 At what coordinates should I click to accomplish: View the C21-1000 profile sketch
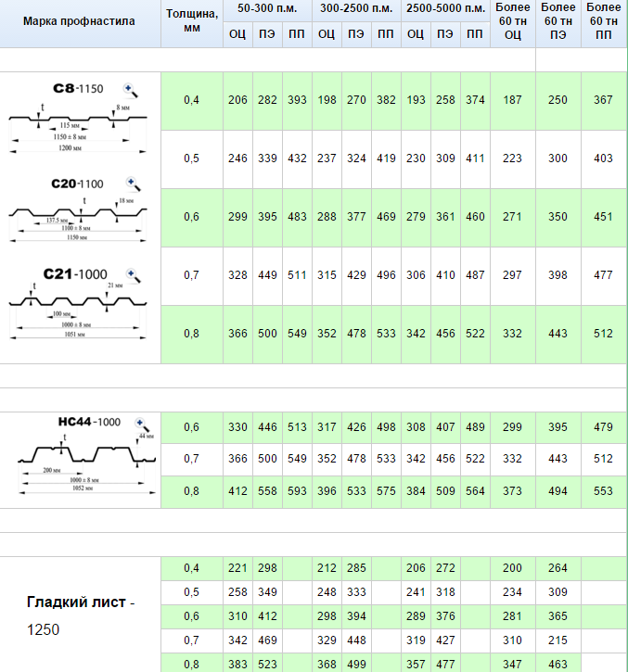pos(78,311)
